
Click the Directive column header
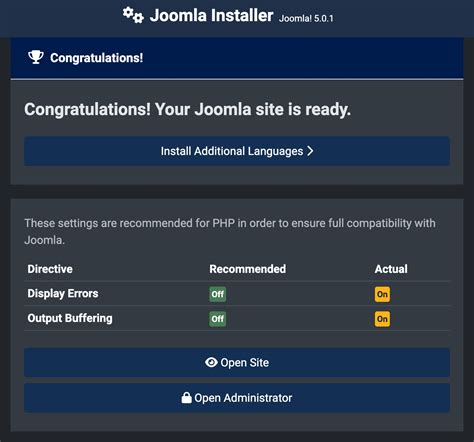[50, 269]
